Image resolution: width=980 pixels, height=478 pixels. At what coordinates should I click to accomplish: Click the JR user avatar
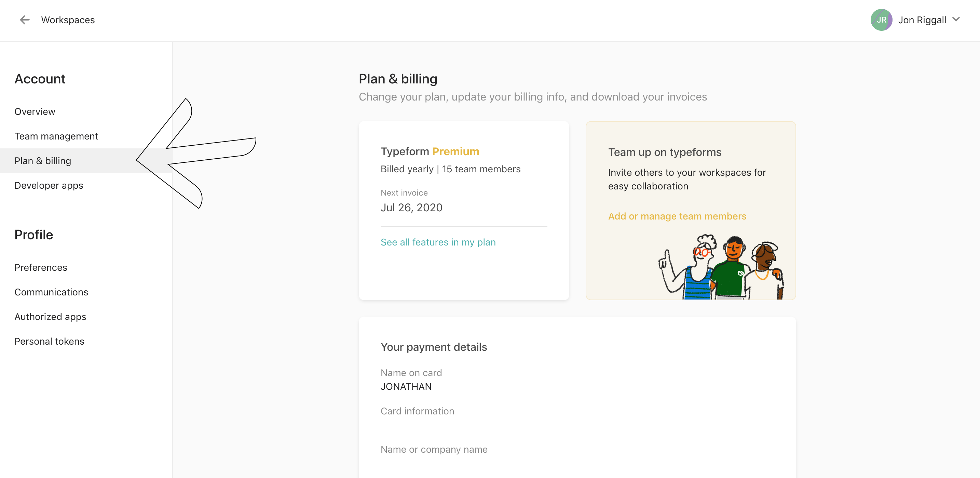click(x=881, y=20)
